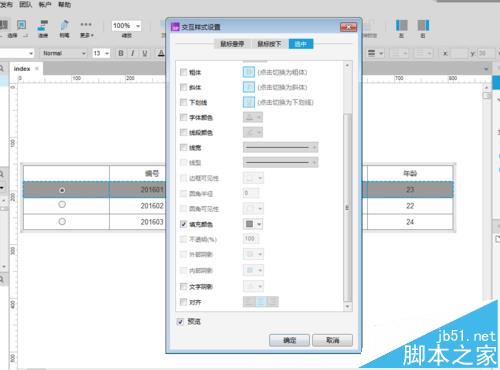
Task: Open the 帐户 Account menu
Action: (45, 4)
